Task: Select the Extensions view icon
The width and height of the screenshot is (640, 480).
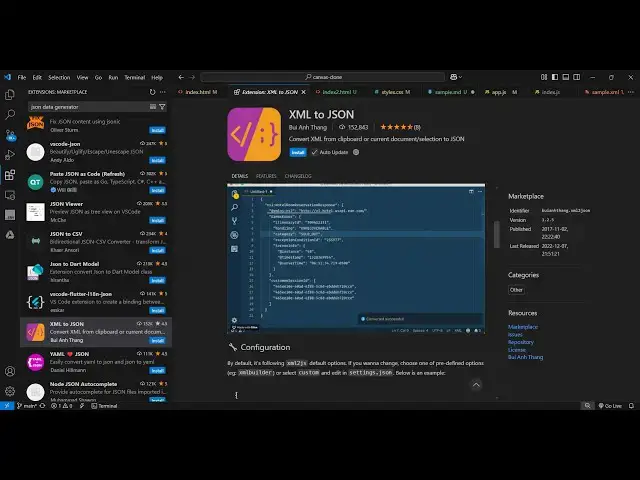Action: click(x=10, y=175)
